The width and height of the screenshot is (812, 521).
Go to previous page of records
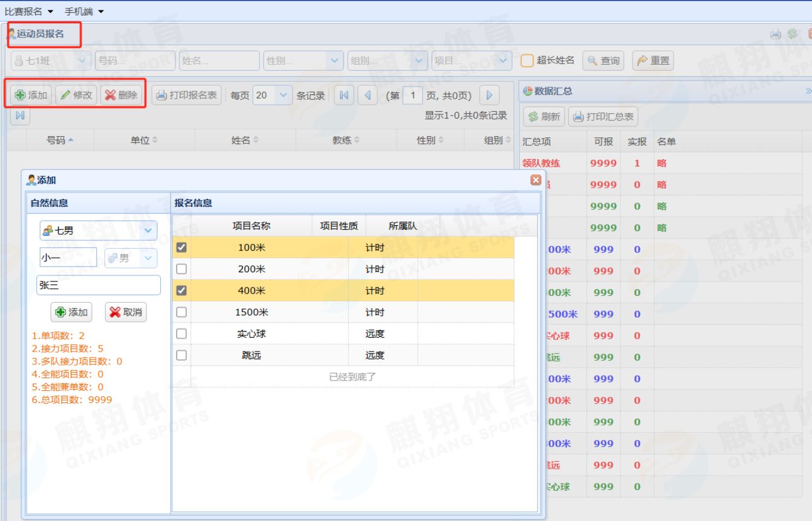367,95
